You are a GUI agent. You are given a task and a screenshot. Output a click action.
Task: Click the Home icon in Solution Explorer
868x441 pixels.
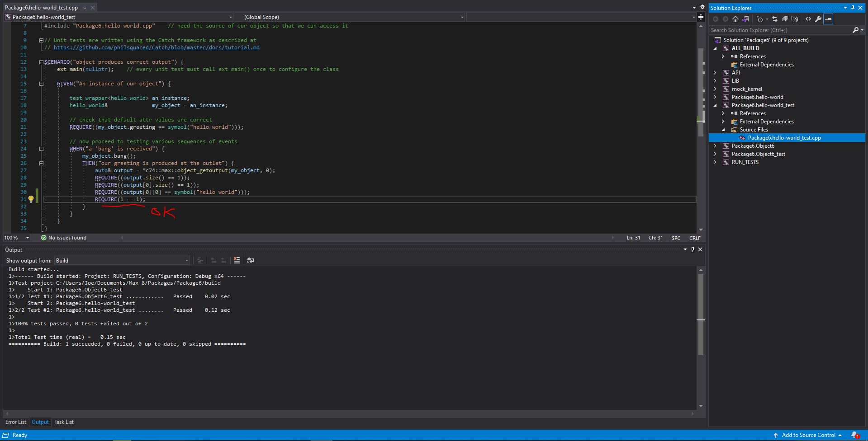click(735, 19)
